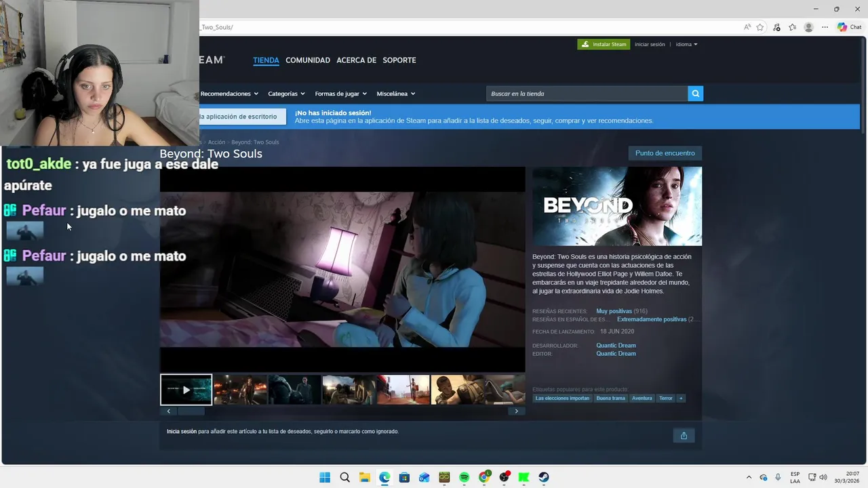
Task: Select the Las elecciones importan tag
Action: tap(562, 399)
